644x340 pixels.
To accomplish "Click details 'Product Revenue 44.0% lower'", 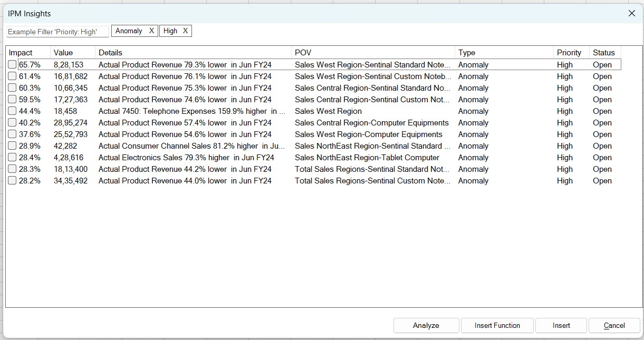I will 185,181.
